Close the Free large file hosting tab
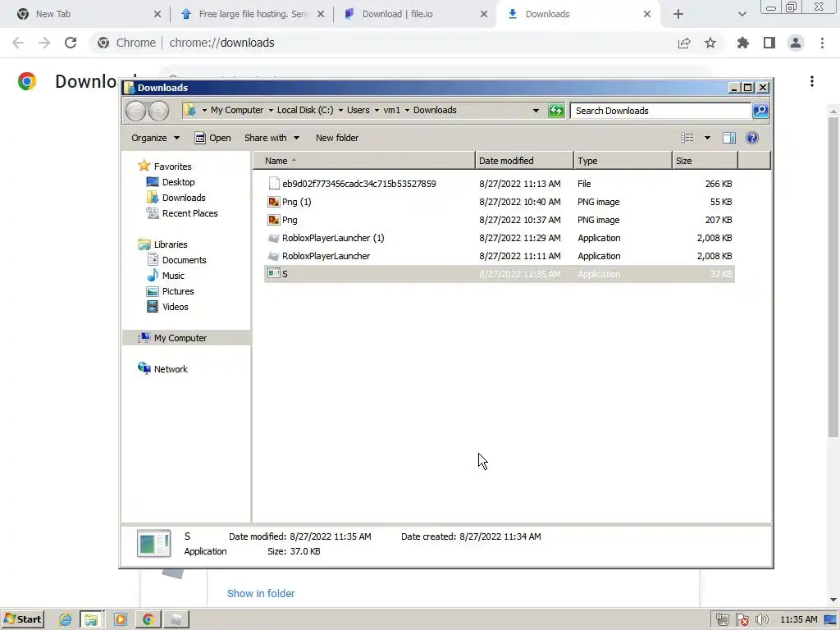This screenshot has width=840, height=630. point(321,15)
